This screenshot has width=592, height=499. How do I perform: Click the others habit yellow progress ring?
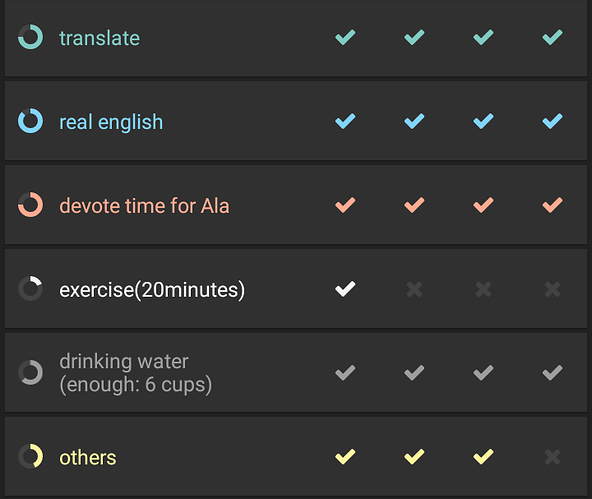click(x=31, y=456)
